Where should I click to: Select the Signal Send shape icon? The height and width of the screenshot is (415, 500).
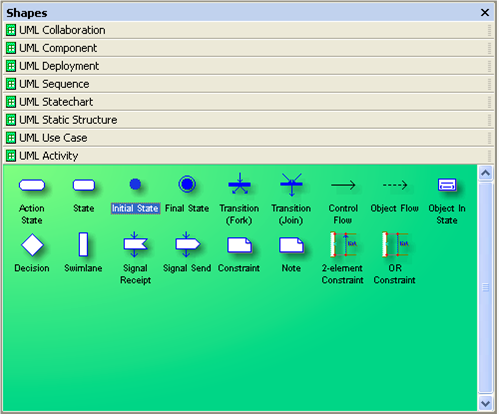pyautogui.click(x=187, y=244)
